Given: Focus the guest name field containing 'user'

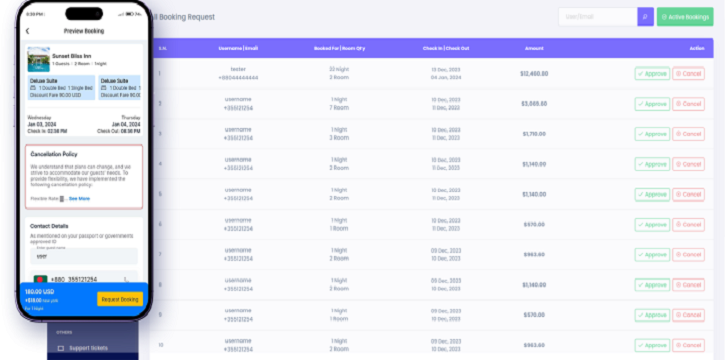Looking at the screenshot, I should (84, 256).
